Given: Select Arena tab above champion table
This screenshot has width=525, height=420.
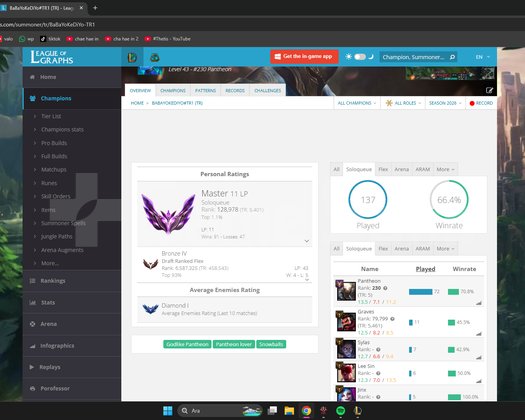Looking at the screenshot, I should (x=401, y=249).
